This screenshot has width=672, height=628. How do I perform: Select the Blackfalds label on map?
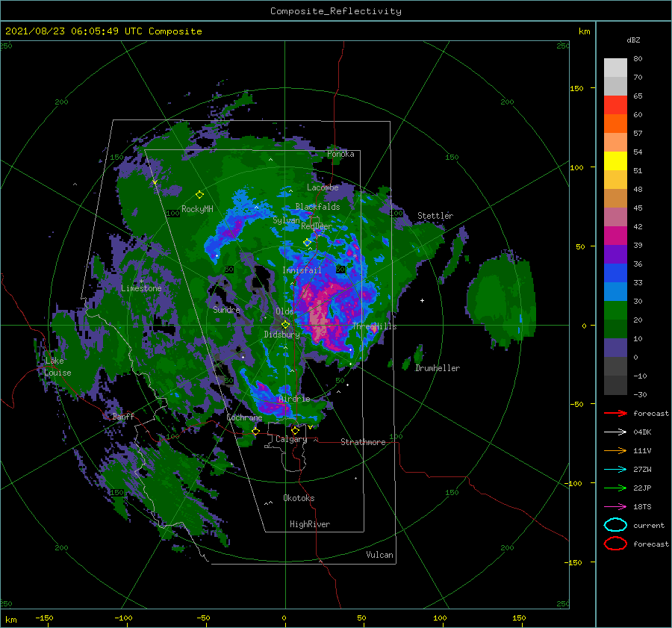tap(317, 207)
